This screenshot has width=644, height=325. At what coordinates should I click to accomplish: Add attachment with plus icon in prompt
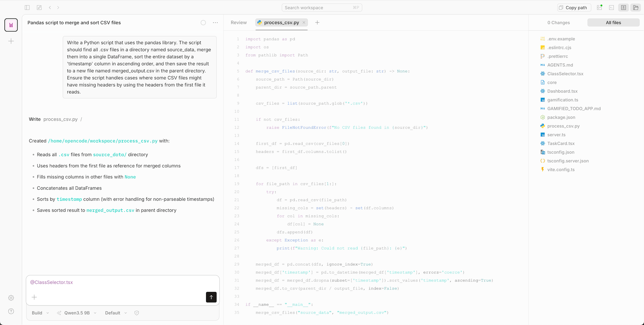coord(34,297)
